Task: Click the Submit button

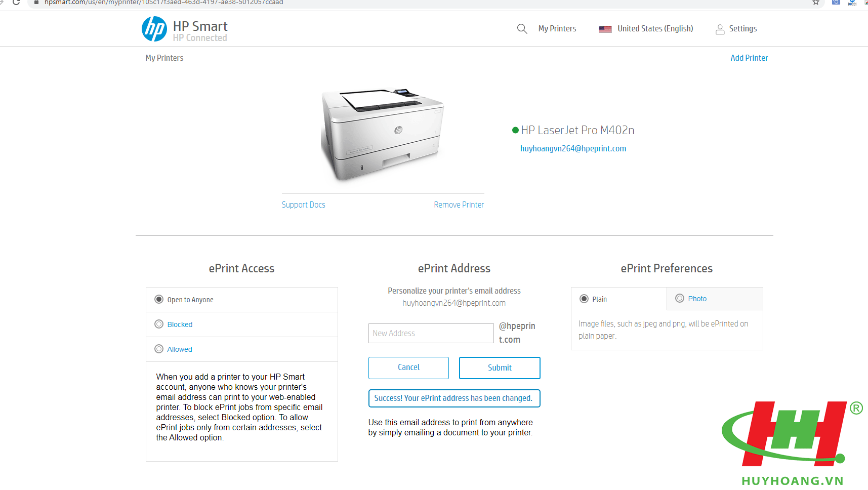Action: pyautogui.click(x=500, y=368)
